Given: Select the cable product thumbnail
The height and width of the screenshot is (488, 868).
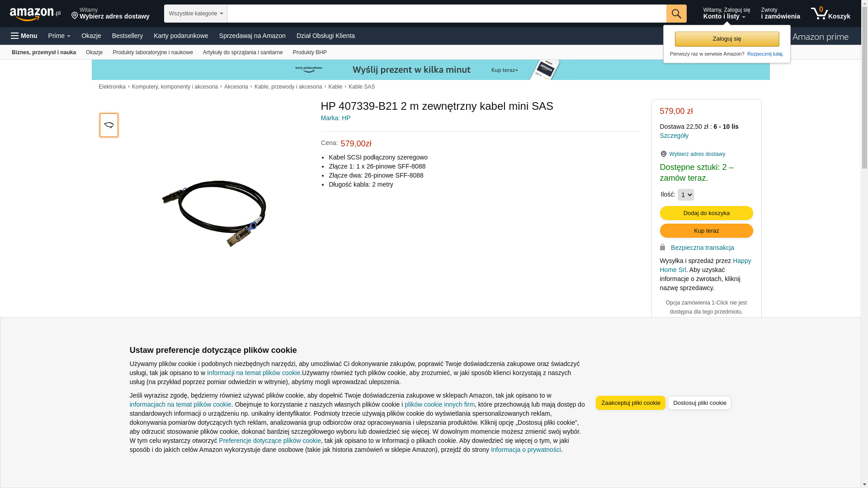Looking at the screenshot, I should [x=109, y=125].
